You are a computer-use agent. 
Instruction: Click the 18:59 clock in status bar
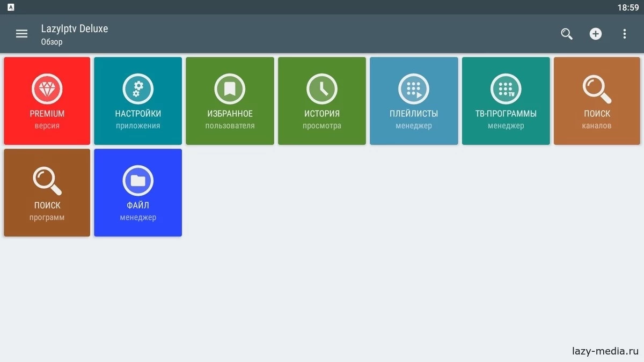[628, 8]
